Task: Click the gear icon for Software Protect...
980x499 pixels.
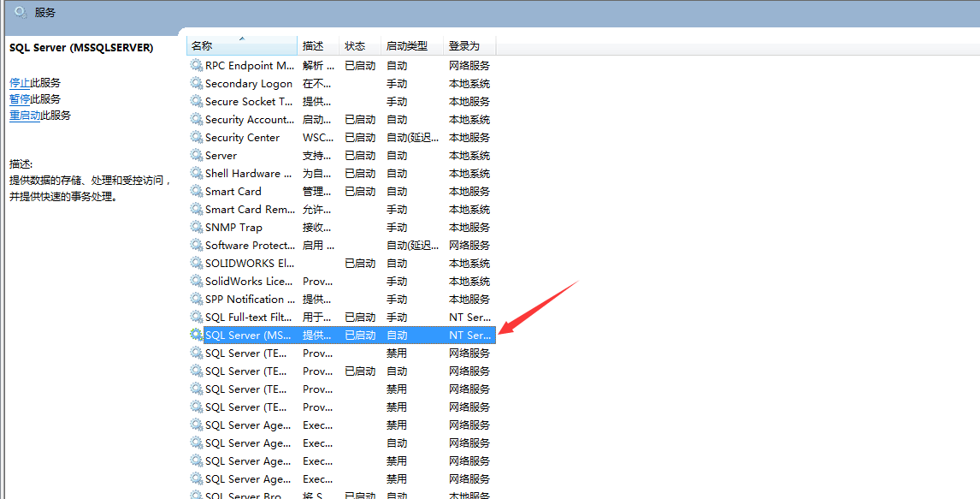Action: (196, 245)
